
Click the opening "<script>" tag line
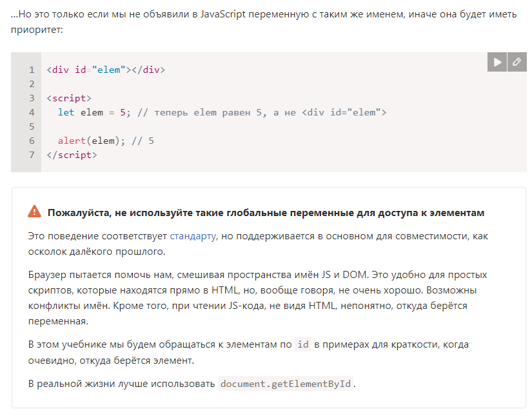(69, 99)
